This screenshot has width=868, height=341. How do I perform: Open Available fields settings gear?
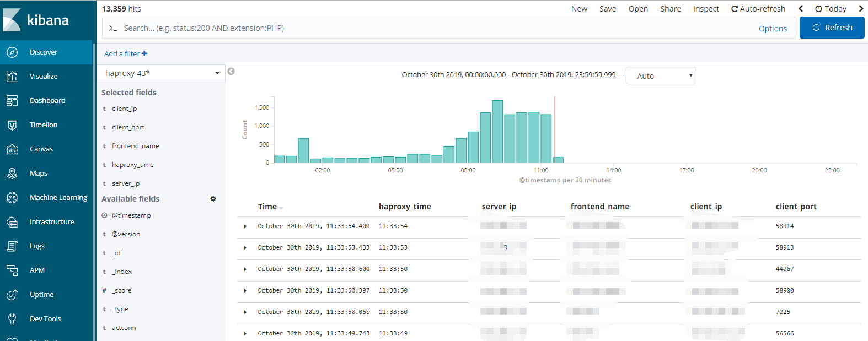213,199
